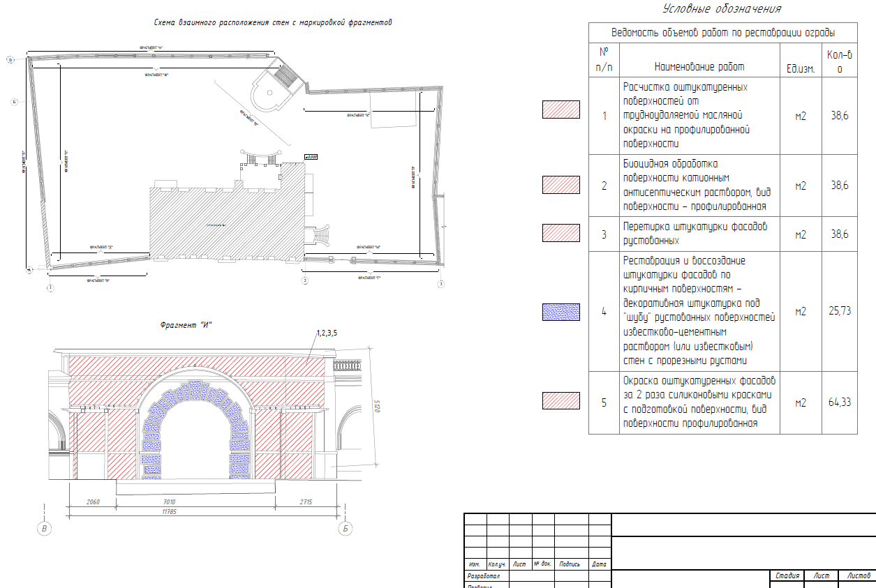Screen dimensions: 876x588
Task: Select the "№ п/п" column header
Action: pos(604,60)
